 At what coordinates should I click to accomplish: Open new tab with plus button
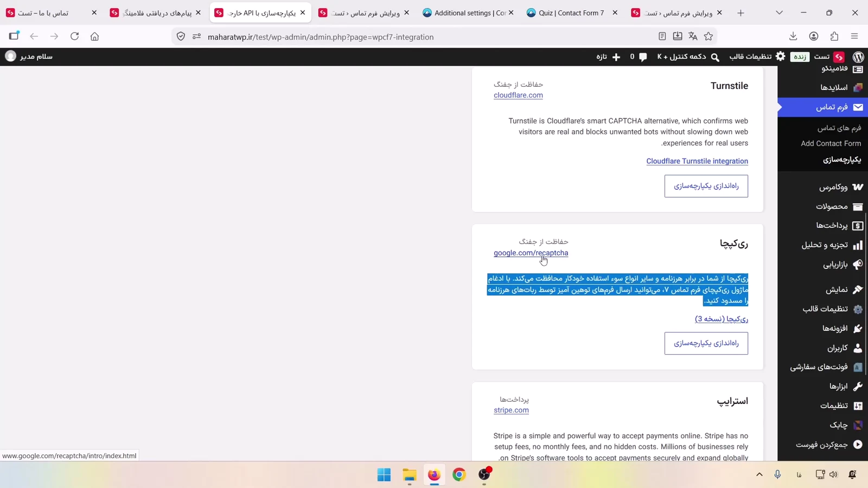[741, 12]
